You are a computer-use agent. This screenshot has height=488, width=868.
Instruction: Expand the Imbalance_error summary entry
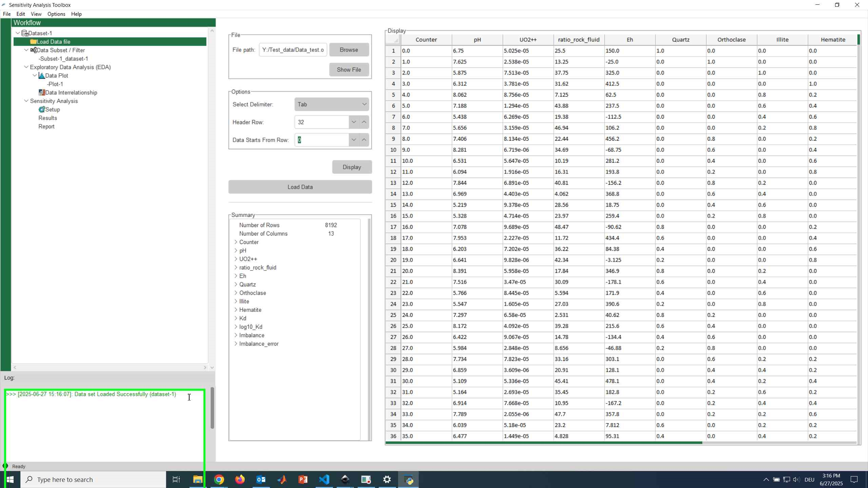pos(236,344)
